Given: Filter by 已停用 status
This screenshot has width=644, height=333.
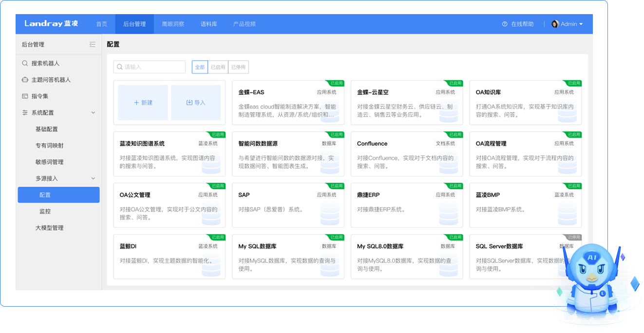Looking at the screenshot, I should tap(238, 67).
